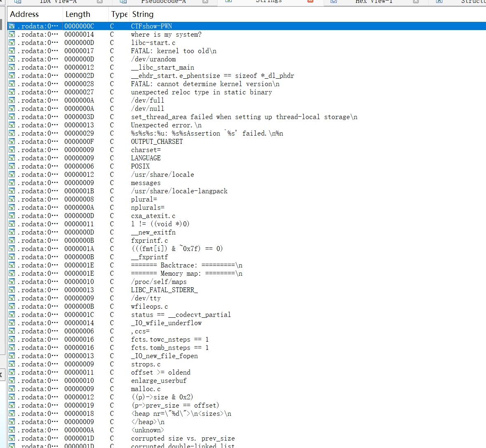This screenshot has height=448, width=486.
Task: Click the row icon for "corrupted size vs. prev_size"
Action: tap(12, 439)
